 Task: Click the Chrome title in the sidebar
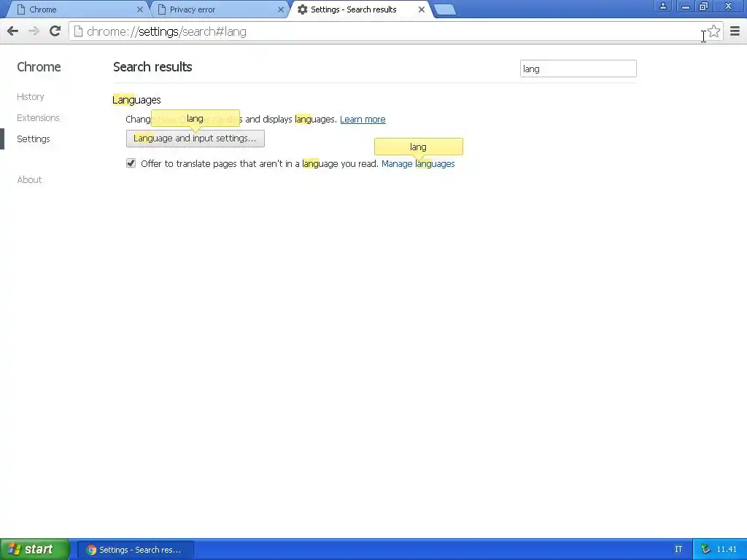(39, 67)
